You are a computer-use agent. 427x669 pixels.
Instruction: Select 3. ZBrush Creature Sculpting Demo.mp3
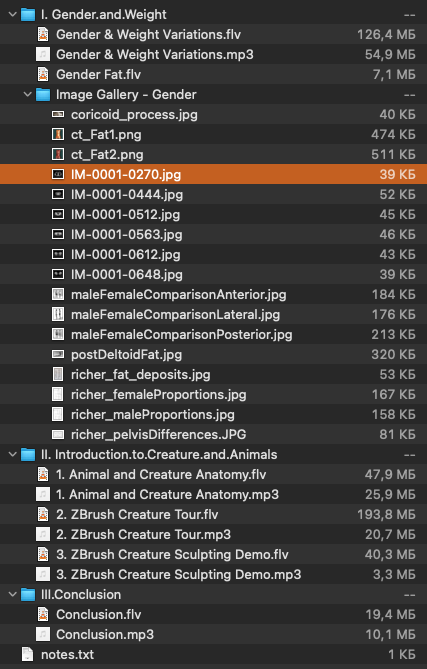tap(213, 574)
